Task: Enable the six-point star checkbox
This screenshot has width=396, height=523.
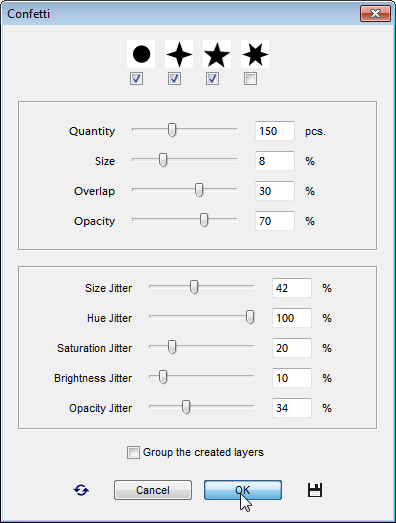Action: tap(251, 79)
